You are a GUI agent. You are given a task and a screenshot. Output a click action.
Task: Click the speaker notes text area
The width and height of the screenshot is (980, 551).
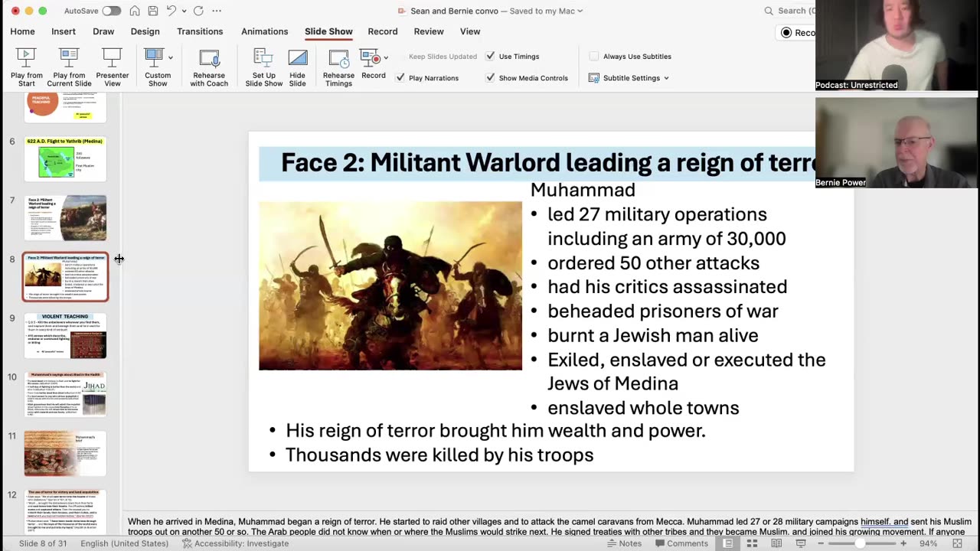click(550, 527)
